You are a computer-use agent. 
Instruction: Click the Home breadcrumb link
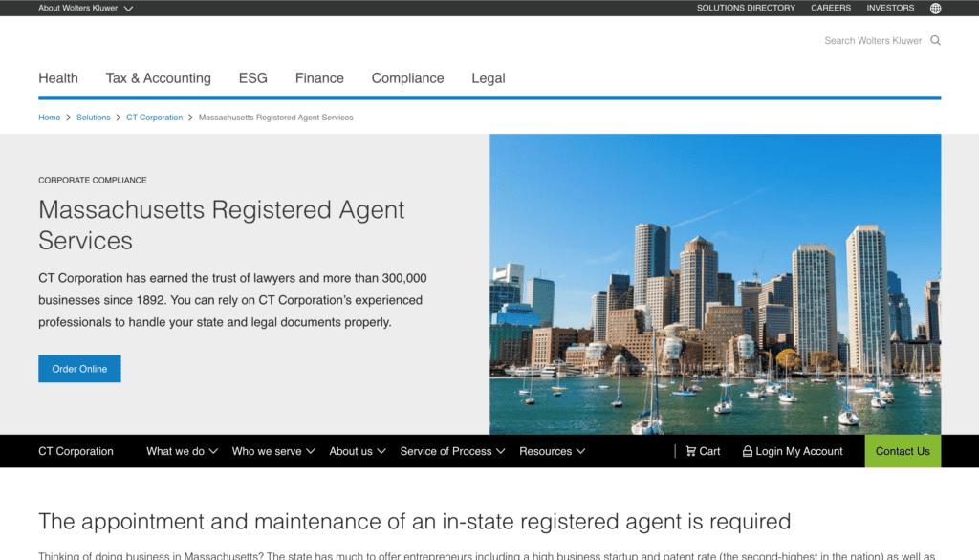pyautogui.click(x=49, y=118)
